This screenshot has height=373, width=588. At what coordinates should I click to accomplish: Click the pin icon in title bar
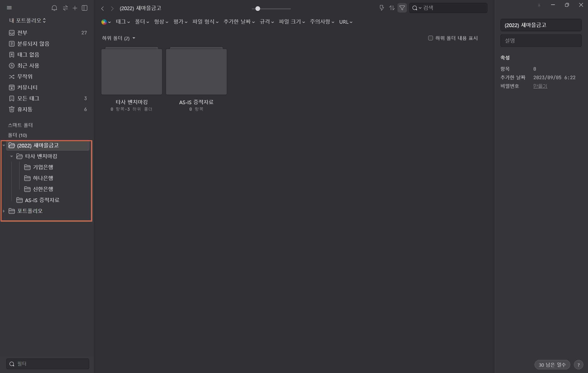point(539,5)
